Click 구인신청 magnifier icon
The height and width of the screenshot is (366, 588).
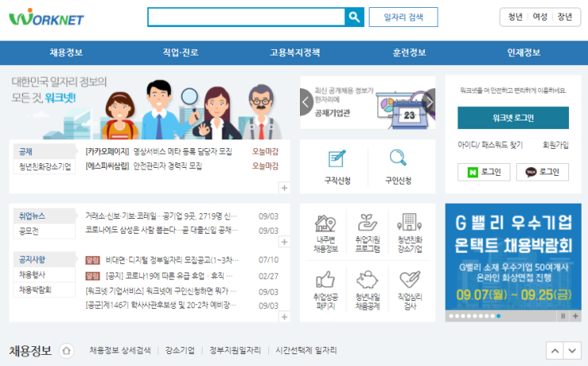tap(398, 158)
